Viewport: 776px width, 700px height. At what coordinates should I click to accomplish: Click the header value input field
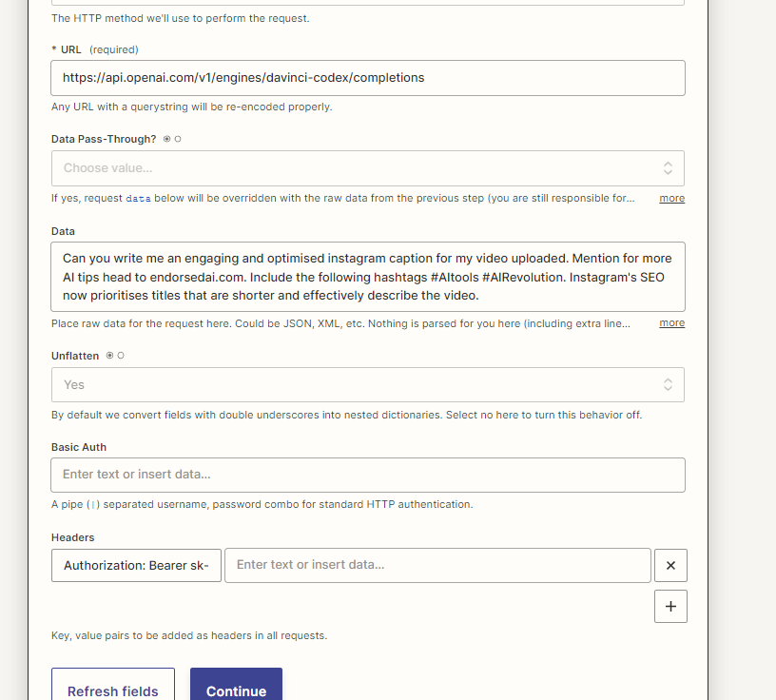click(x=437, y=565)
